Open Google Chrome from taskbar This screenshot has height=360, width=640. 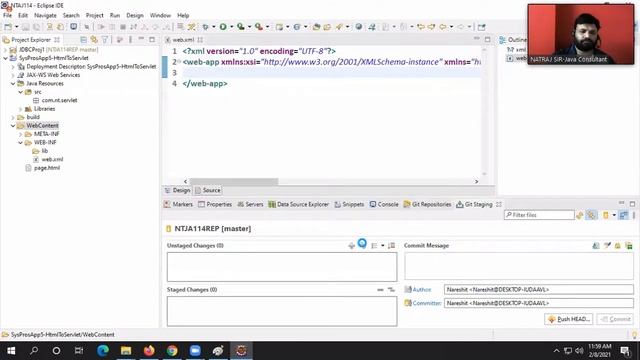click(172, 351)
